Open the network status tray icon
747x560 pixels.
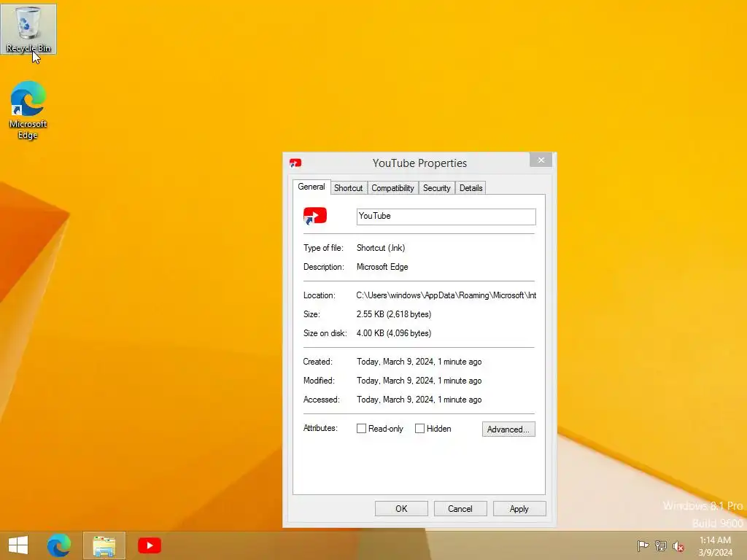pos(661,545)
